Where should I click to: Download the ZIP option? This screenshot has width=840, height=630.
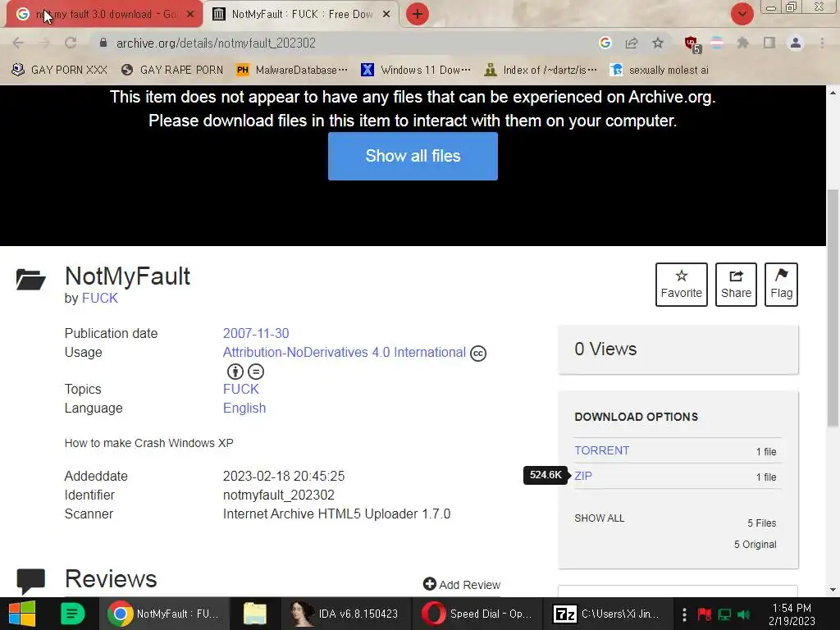(x=583, y=476)
